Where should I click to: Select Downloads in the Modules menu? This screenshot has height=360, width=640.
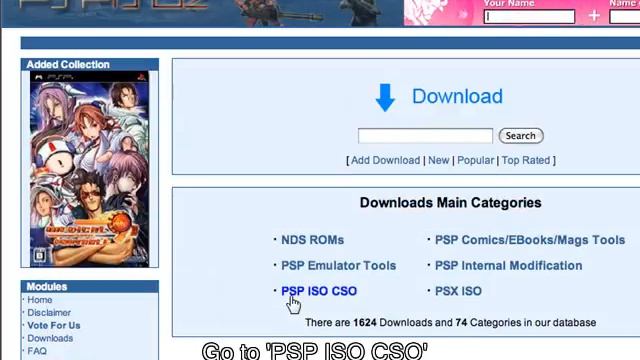point(50,338)
